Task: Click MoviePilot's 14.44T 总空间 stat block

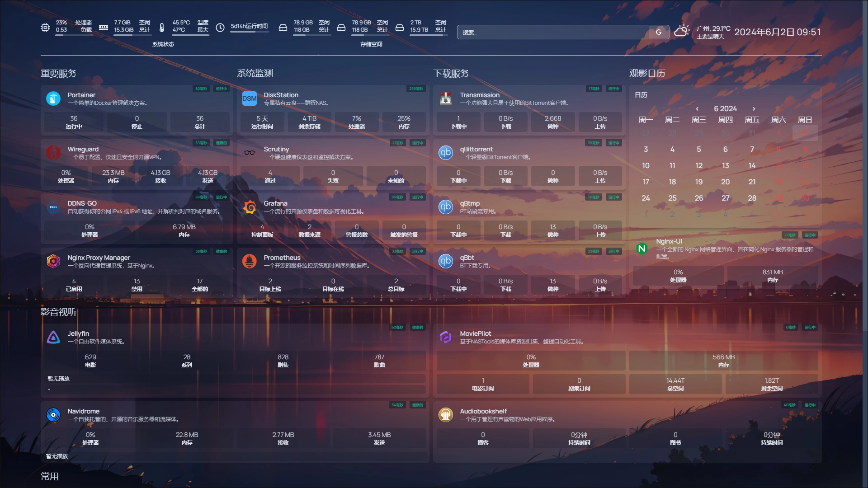Action: click(675, 384)
